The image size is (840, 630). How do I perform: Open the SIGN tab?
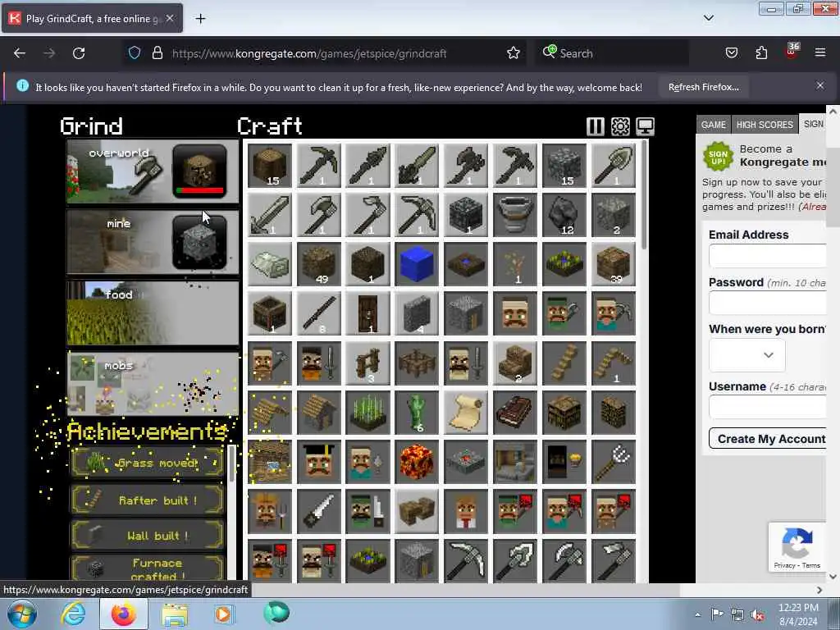tap(812, 124)
